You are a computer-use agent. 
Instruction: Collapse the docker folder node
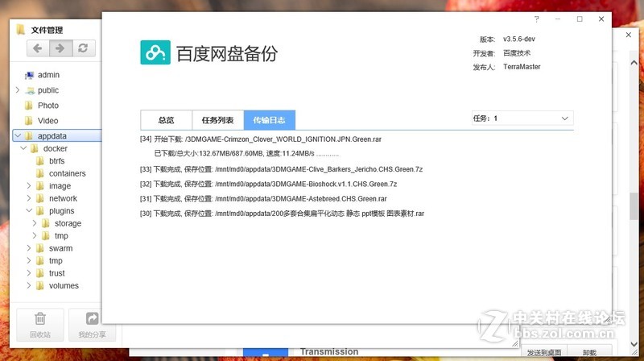pyautogui.click(x=24, y=148)
